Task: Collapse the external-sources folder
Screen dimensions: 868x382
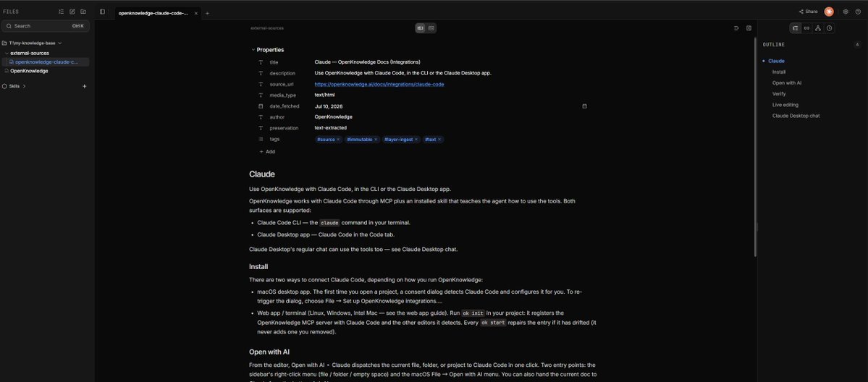Action: point(6,53)
